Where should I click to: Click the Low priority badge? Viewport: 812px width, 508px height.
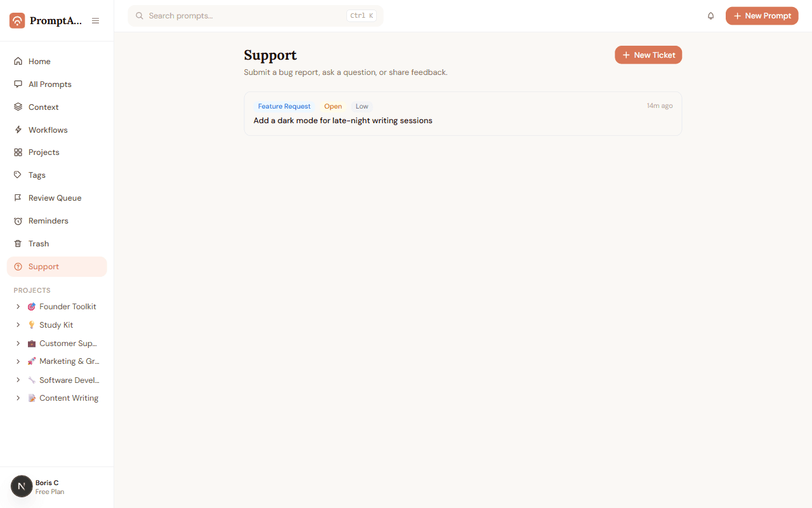tap(362, 107)
